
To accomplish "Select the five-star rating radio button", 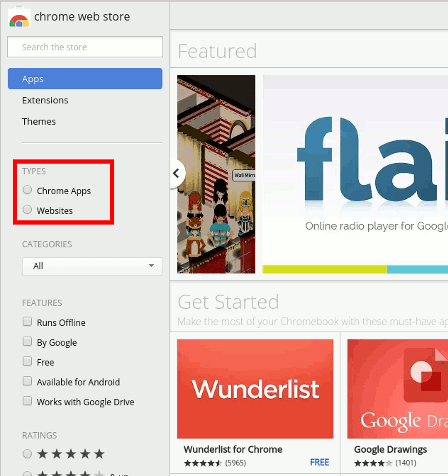I will coord(27,454).
